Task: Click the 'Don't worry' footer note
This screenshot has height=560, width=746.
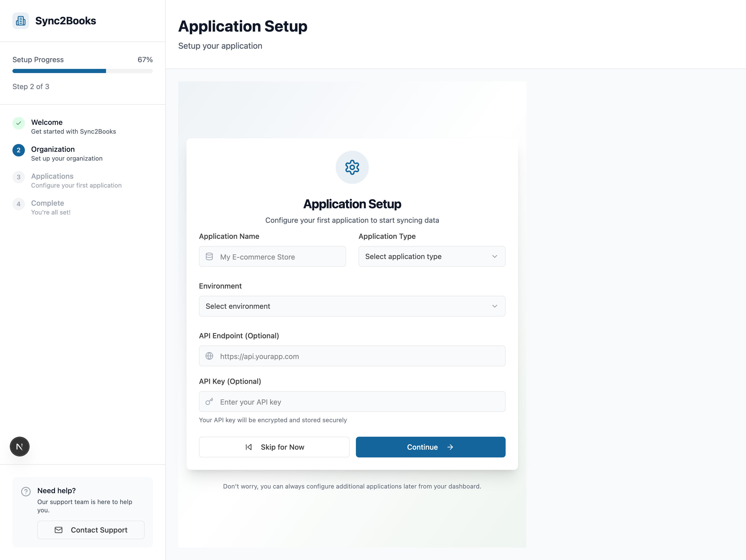Action: tap(352, 486)
